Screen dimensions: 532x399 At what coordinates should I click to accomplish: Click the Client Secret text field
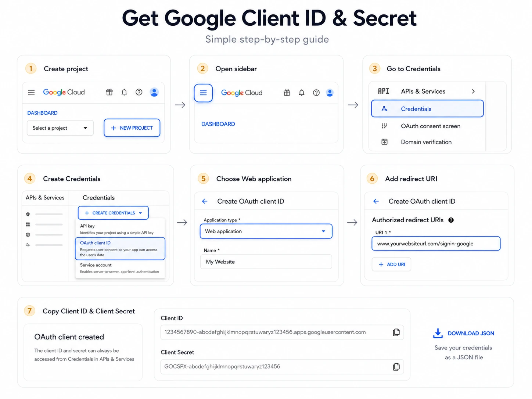[x=282, y=367]
